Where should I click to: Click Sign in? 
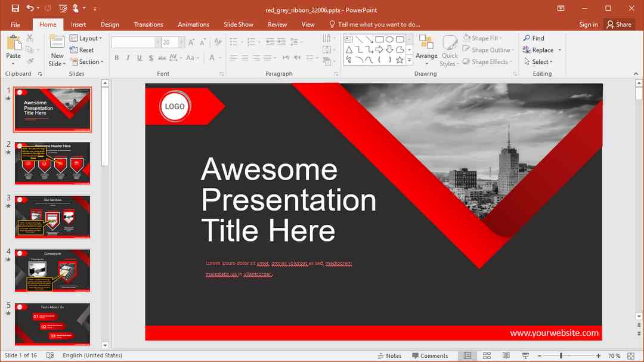click(588, 24)
